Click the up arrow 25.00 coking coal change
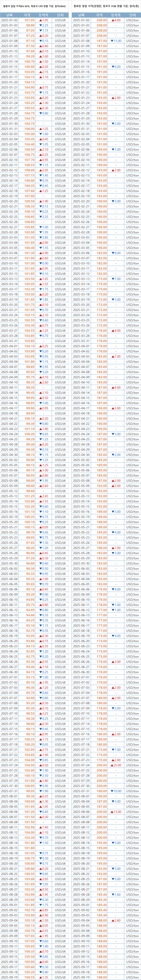141x980 pixels. pyautogui.click(x=116, y=765)
